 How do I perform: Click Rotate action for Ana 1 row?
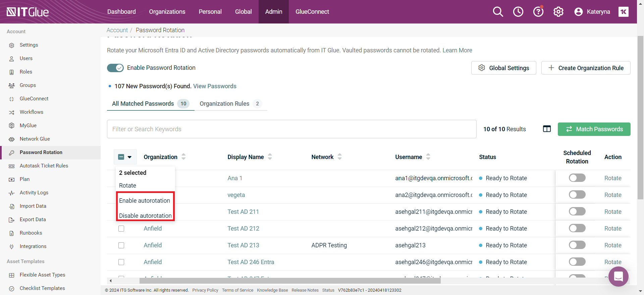[613, 178]
